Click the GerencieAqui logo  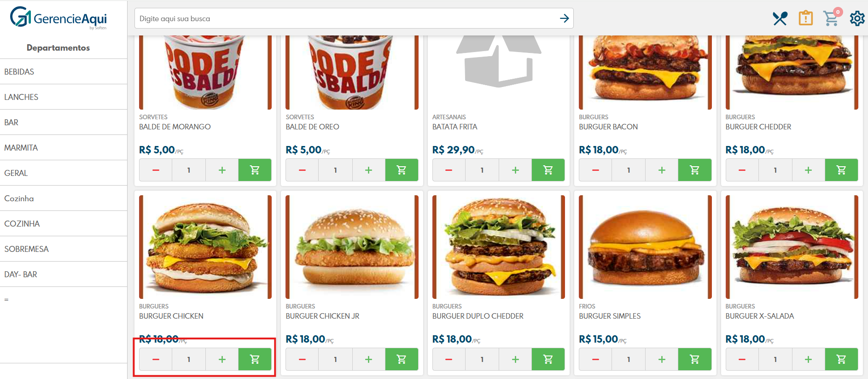coord(58,18)
